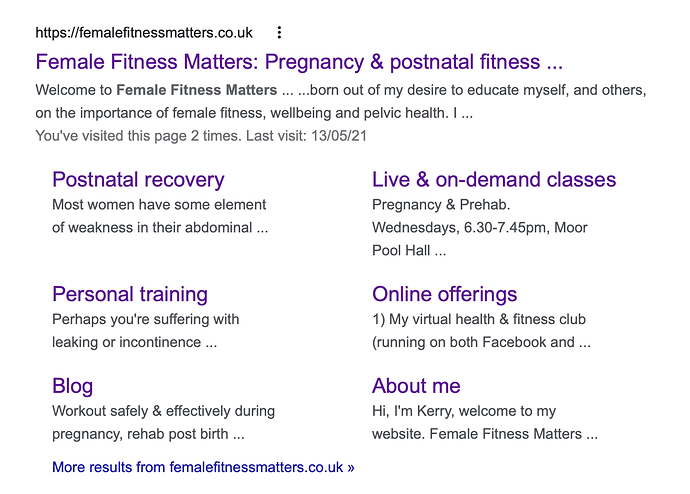The height and width of the screenshot is (494, 690).
Task: Click the bold Female Fitness Matters snippet text
Action: 197,90
